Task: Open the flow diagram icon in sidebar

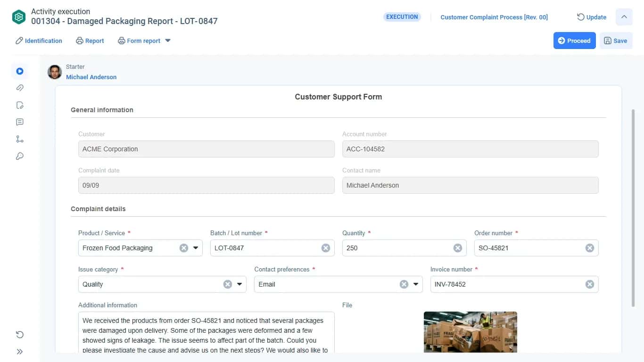Action: [20, 139]
